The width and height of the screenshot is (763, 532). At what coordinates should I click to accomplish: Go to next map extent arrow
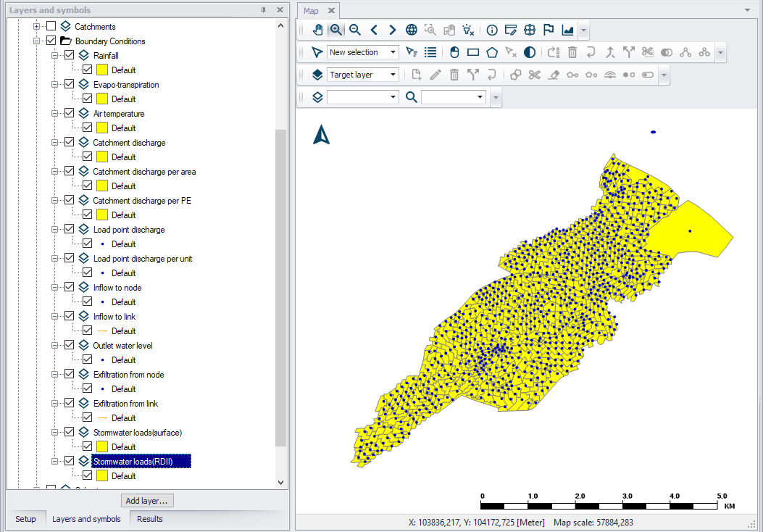point(392,30)
